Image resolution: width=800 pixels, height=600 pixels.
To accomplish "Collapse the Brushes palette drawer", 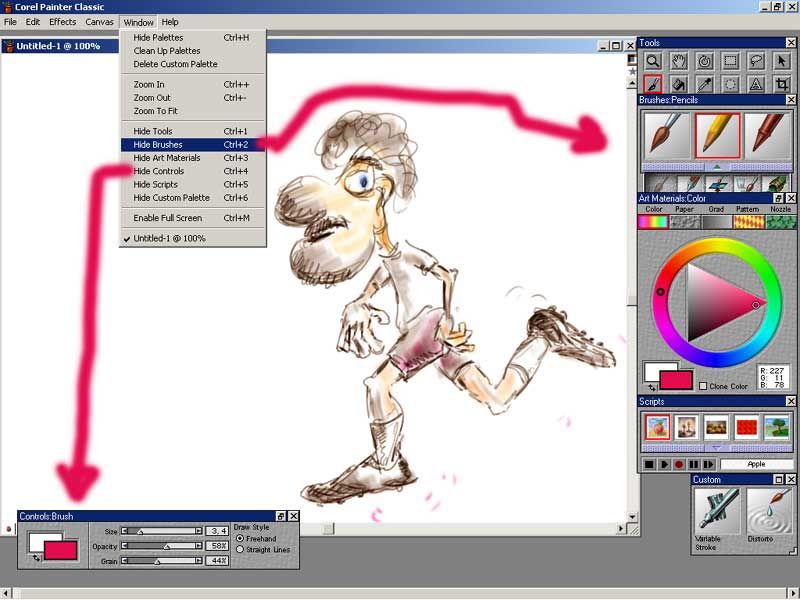I will point(717,167).
